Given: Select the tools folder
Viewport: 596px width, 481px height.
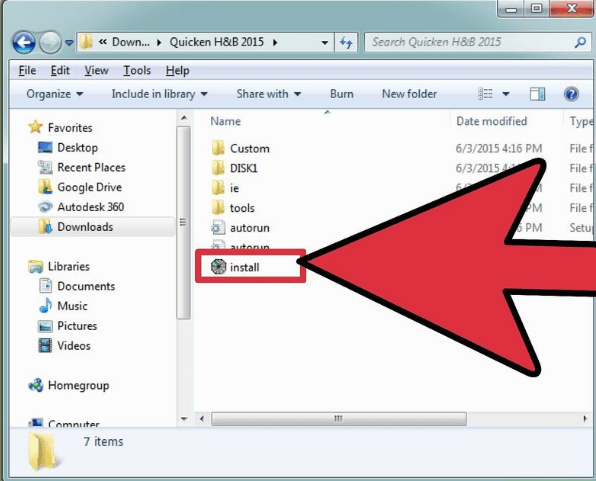Looking at the screenshot, I should tap(242, 208).
